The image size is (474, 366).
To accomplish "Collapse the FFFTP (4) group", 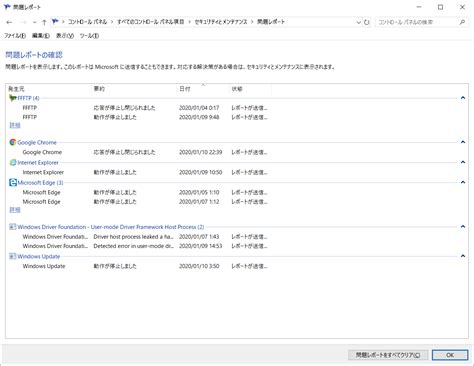I will pyautogui.click(x=463, y=98).
